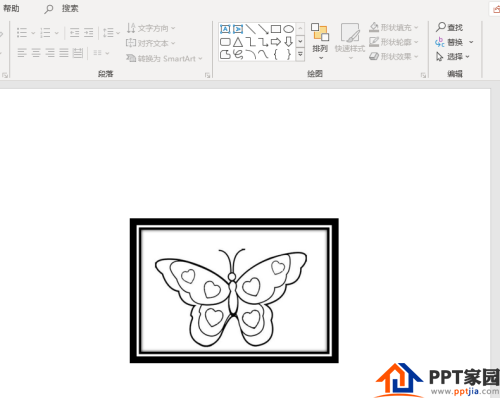Expand the shapes gallery more arrow
The width and height of the screenshot is (500, 398).
300,54
